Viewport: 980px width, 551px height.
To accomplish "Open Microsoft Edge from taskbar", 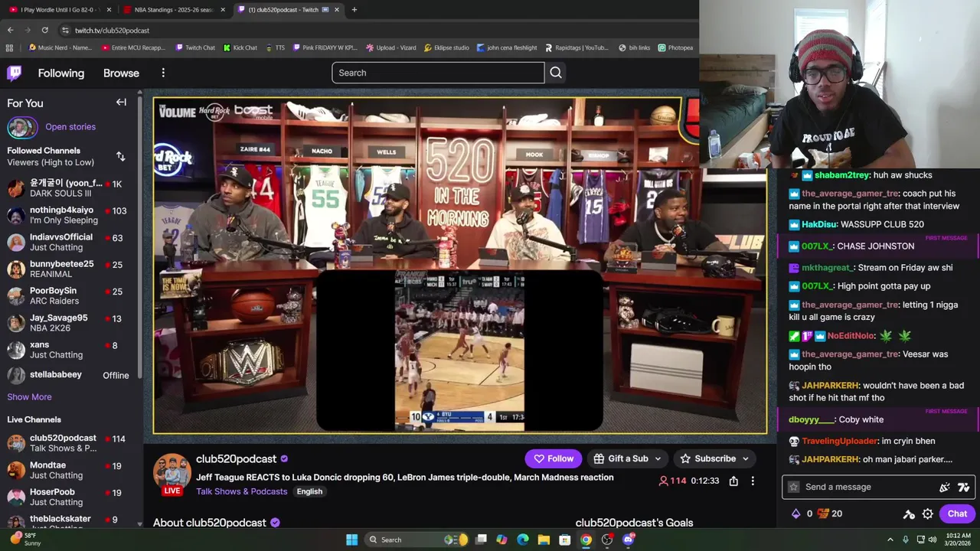I will point(523,540).
